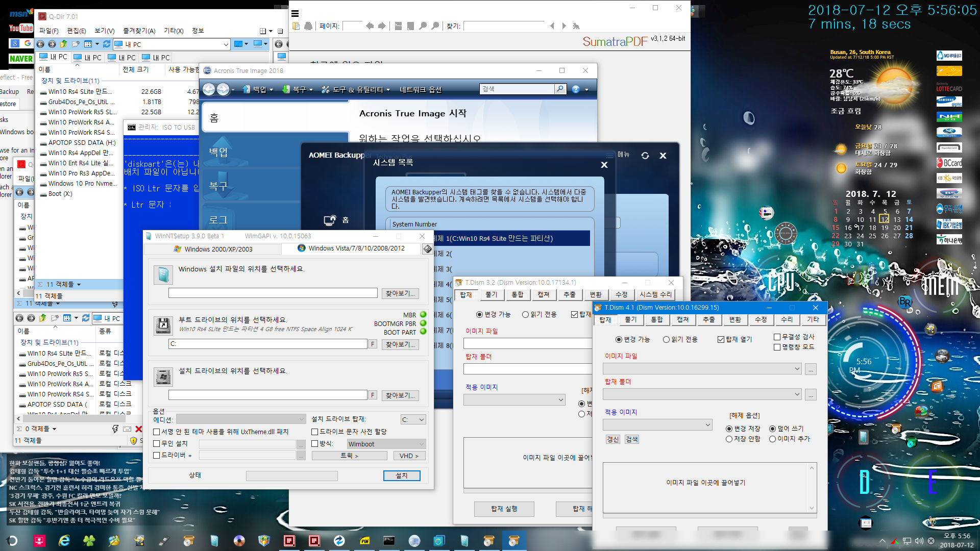Click Q-Dir new folder icon in top pane

76,44
